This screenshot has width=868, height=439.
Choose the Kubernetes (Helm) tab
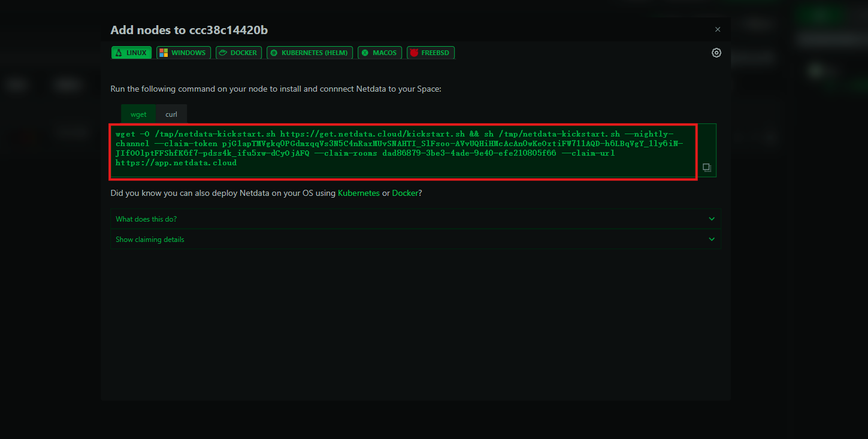(310, 53)
